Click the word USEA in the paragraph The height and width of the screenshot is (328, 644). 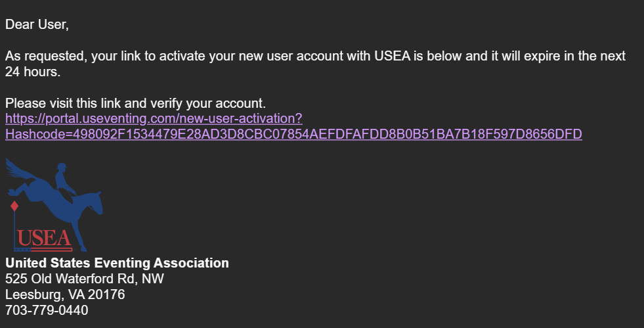pyautogui.click(x=392, y=56)
